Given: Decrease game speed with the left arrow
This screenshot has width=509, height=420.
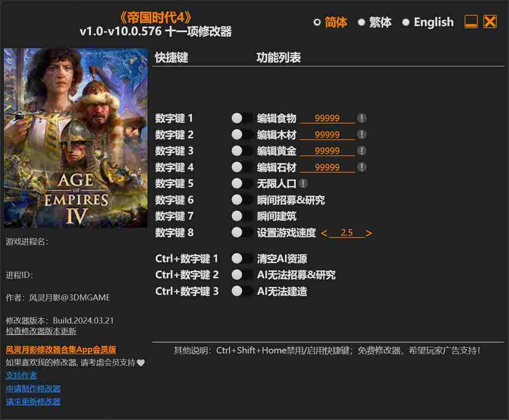Looking at the screenshot, I should [x=324, y=233].
